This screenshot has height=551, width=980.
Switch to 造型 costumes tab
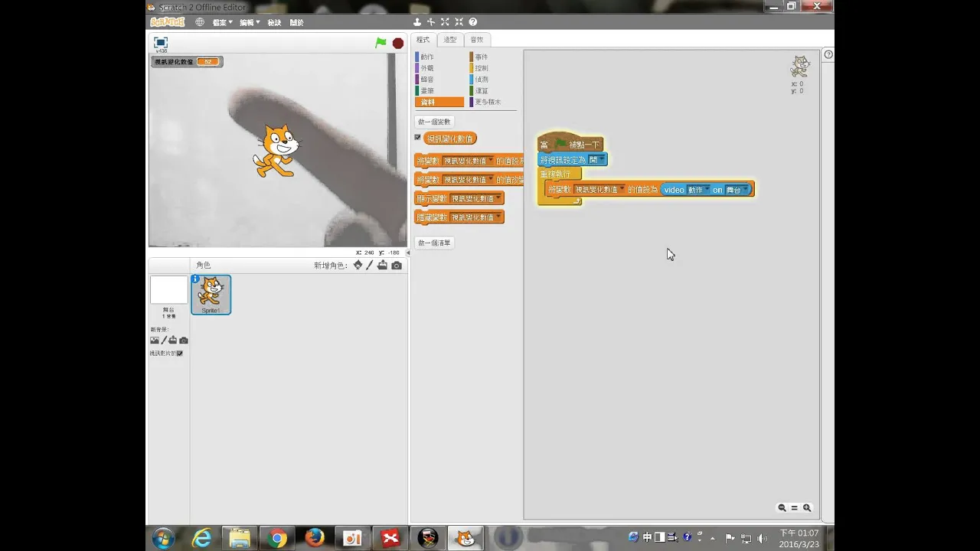pyautogui.click(x=450, y=40)
